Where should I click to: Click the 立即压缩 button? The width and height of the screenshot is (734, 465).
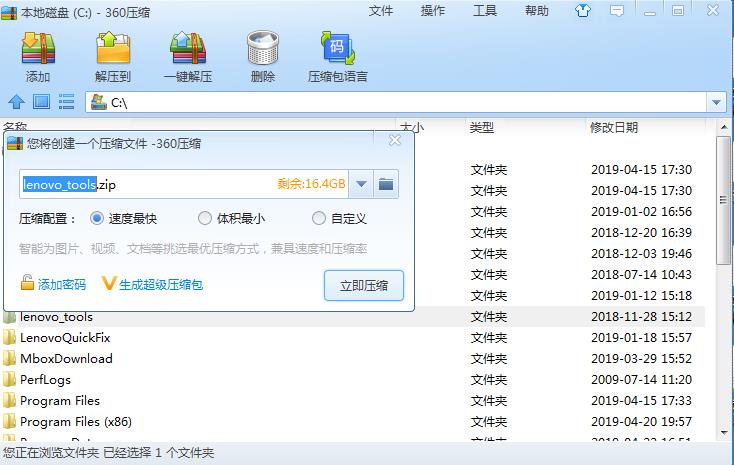(x=364, y=285)
